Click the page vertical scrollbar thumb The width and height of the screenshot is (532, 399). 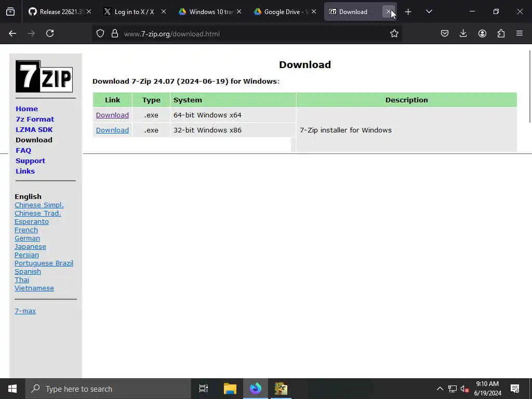(x=529, y=87)
